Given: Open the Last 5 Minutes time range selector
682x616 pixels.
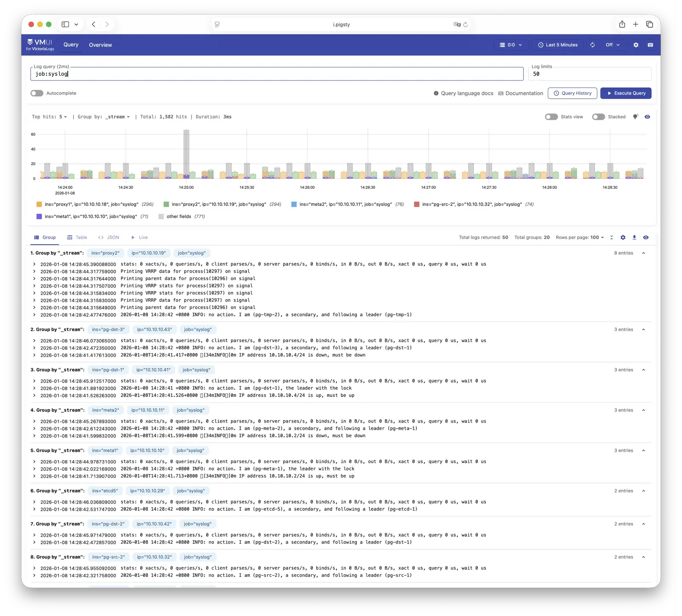Looking at the screenshot, I should click(x=558, y=45).
